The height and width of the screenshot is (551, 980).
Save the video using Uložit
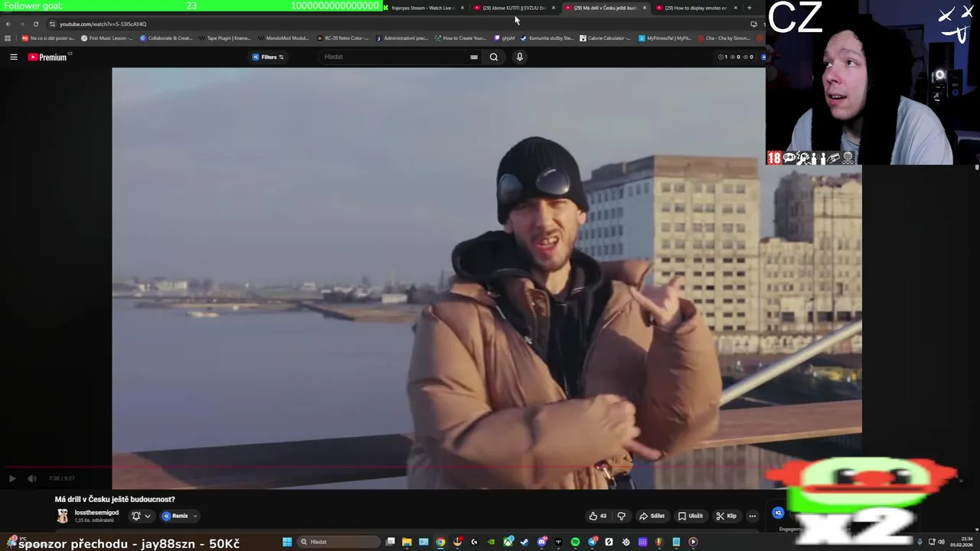tap(691, 516)
